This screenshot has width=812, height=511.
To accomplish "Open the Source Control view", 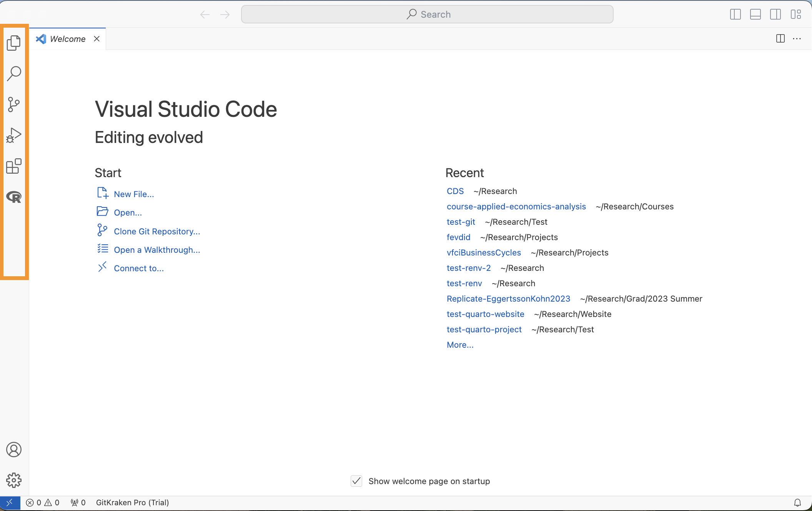I will (x=14, y=104).
